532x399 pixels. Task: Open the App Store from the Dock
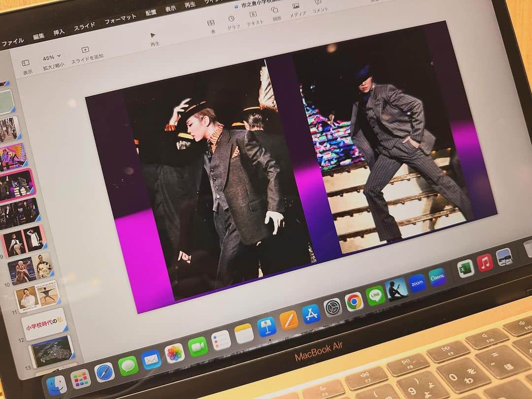(x=311, y=314)
